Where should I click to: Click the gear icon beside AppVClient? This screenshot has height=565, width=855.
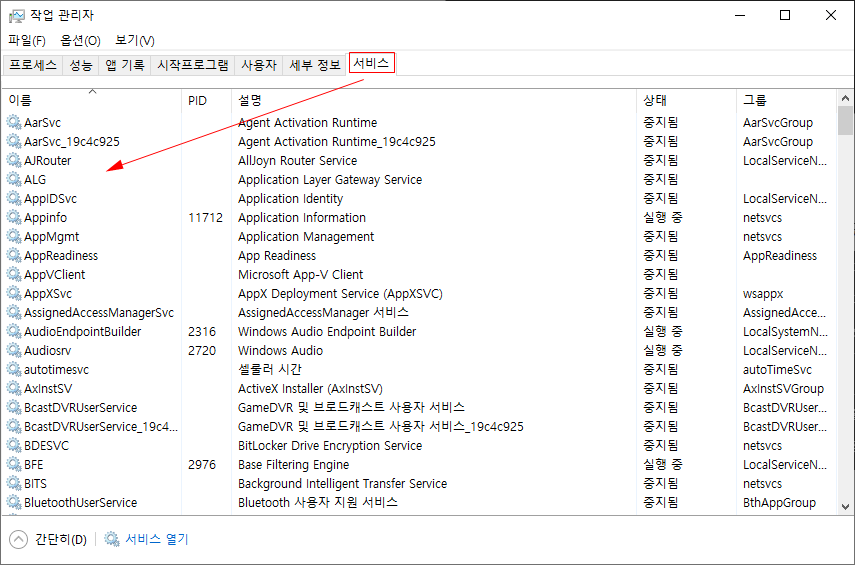tap(14, 274)
